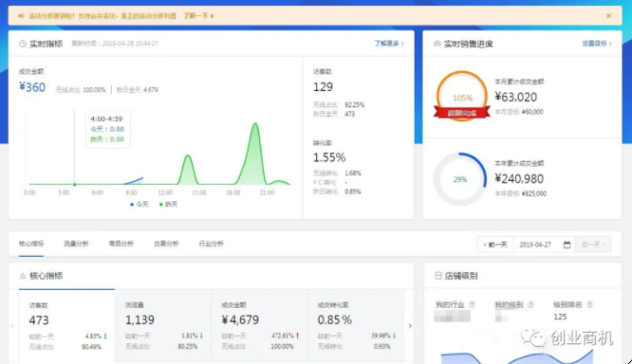Switch to the 交易分析 tab
The image size is (632, 364).
(x=166, y=244)
